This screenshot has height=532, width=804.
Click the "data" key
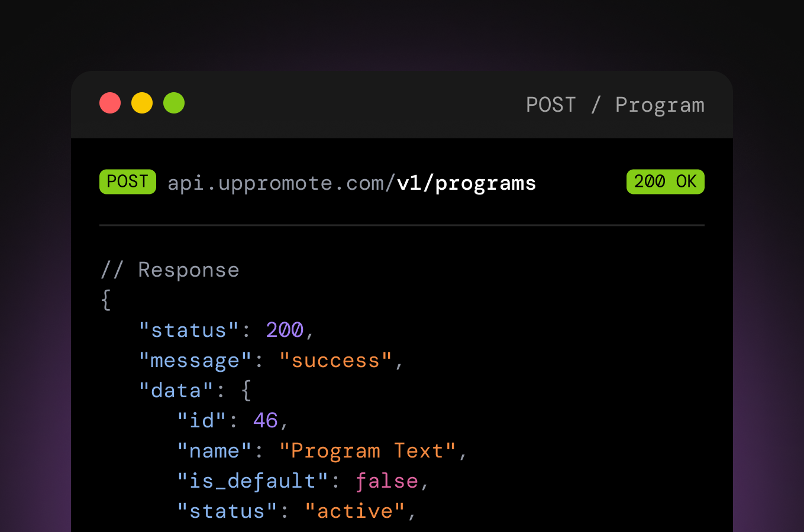176,391
